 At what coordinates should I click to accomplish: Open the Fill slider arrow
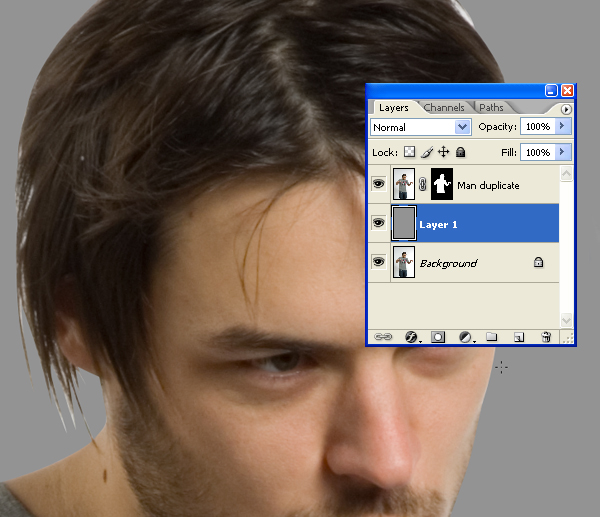tap(562, 152)
